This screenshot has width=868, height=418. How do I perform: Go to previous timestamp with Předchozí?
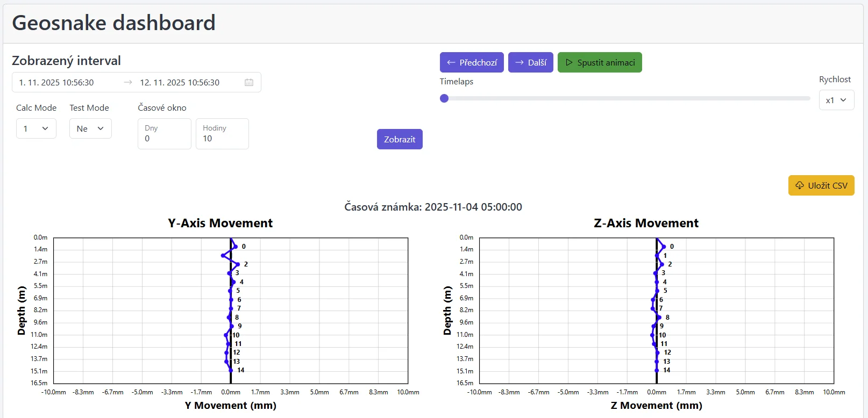472,62
